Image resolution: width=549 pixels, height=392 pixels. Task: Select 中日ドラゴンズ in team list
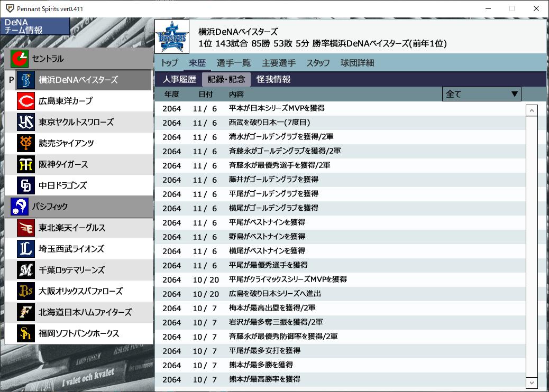79,185
